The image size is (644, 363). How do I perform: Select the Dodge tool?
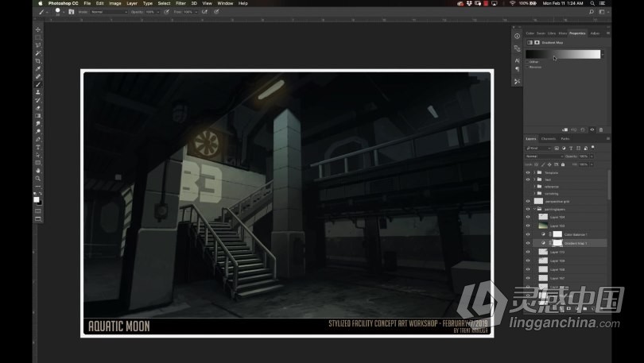(38, 131)
